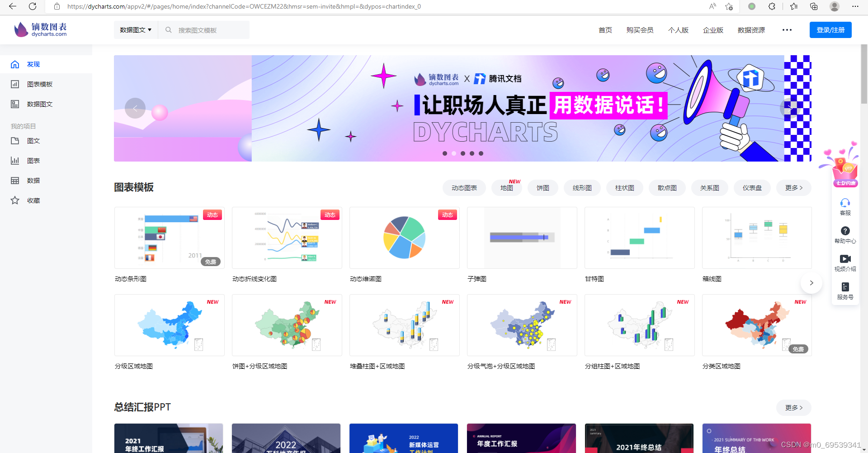Open browser settings ellipsis menu

[x=855, y=6]
